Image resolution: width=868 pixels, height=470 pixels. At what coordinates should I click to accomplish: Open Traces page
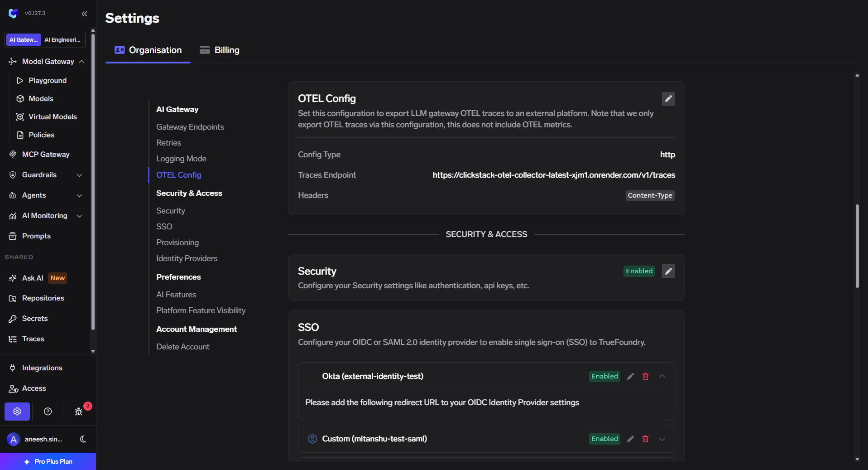[x=33, y=339]
